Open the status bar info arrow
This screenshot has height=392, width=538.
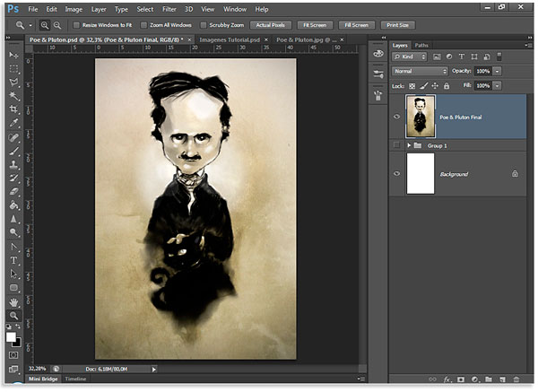(x=153, y=370)
